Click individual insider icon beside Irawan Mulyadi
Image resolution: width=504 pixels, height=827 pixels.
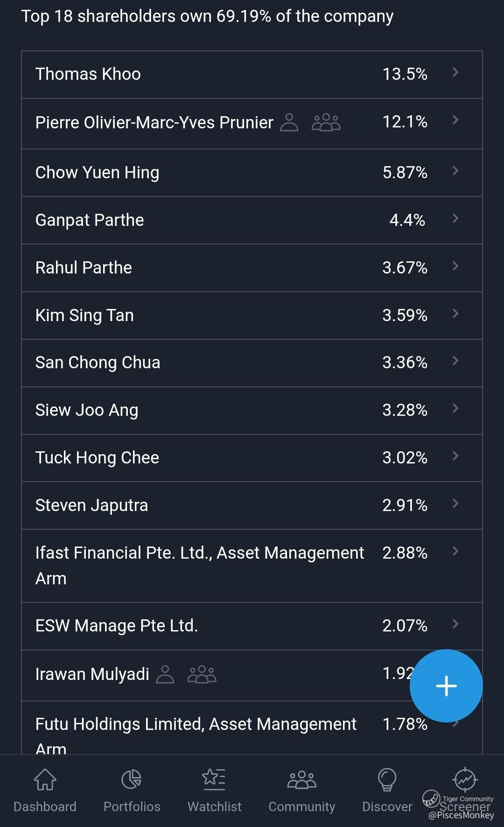click(x=165, y=674)
